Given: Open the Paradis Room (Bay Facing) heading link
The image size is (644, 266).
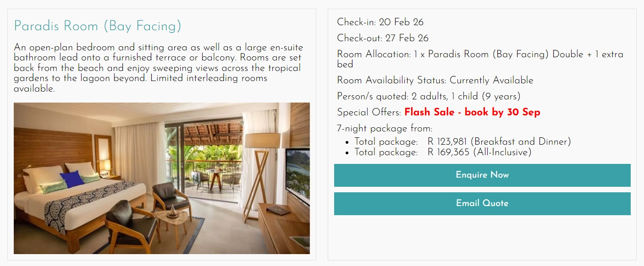Looking at the screenshot, I should (x=96, y=26).
